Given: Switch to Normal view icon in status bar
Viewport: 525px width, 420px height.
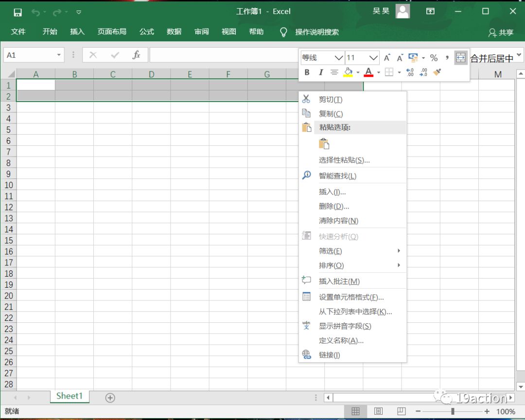Looking at the screenshot, I should click(355, 411).
